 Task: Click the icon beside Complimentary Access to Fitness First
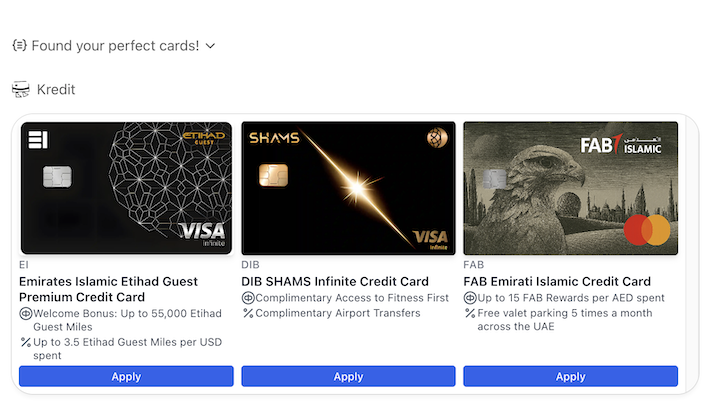[248, 299]
